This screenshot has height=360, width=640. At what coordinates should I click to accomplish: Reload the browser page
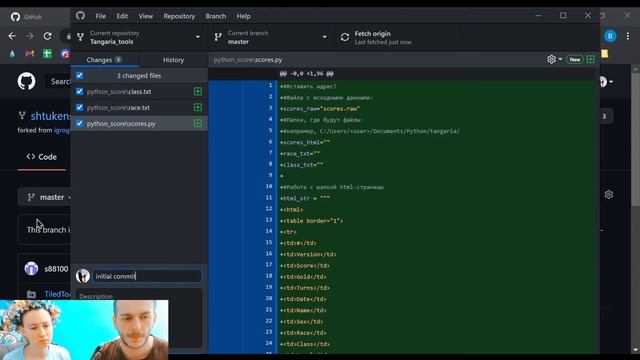click(x=48, y=36)
